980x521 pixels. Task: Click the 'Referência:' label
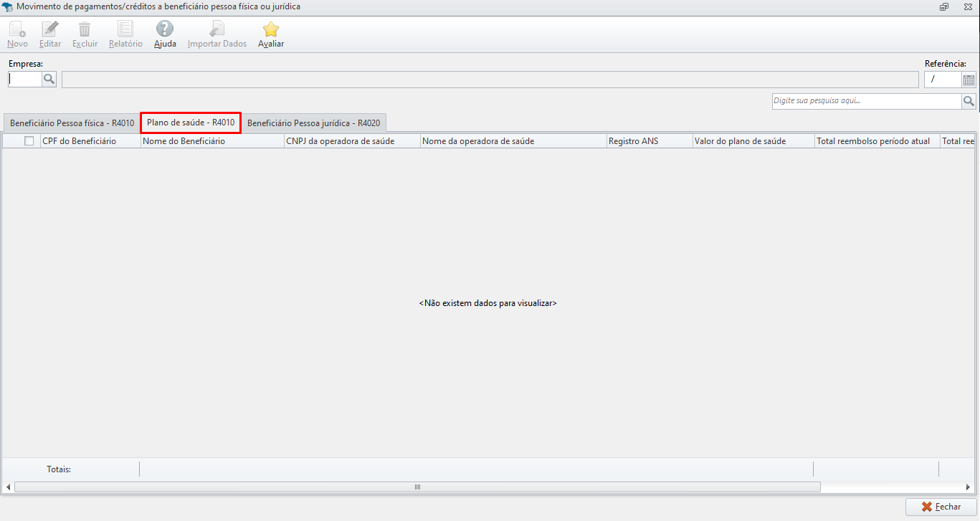coord(946,64)
